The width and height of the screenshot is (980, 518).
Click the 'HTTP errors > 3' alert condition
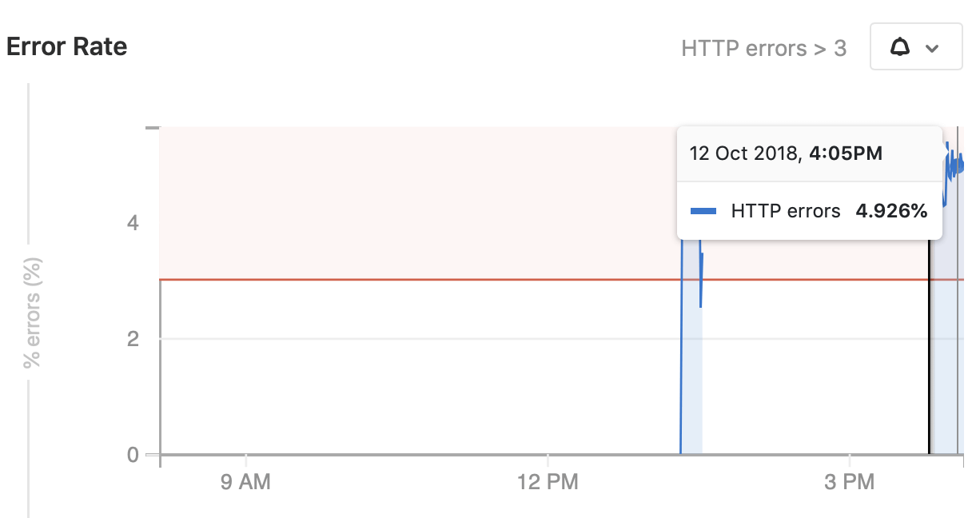[763, 49]
